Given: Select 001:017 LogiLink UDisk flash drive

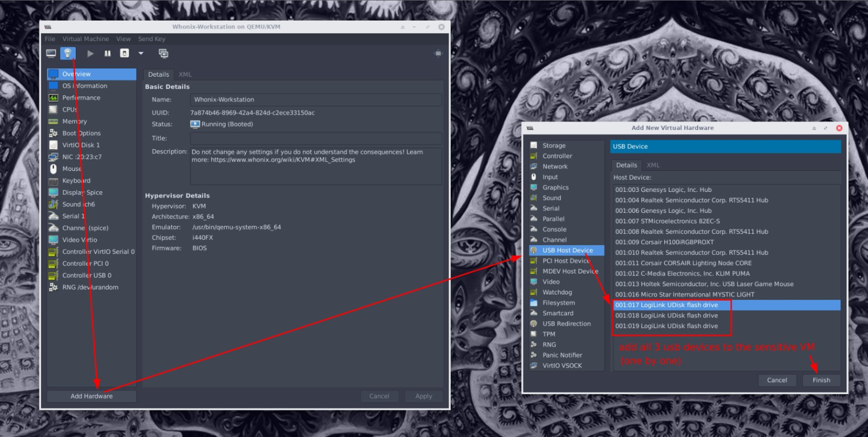Looking at the screenshot, I should (727, 305).
